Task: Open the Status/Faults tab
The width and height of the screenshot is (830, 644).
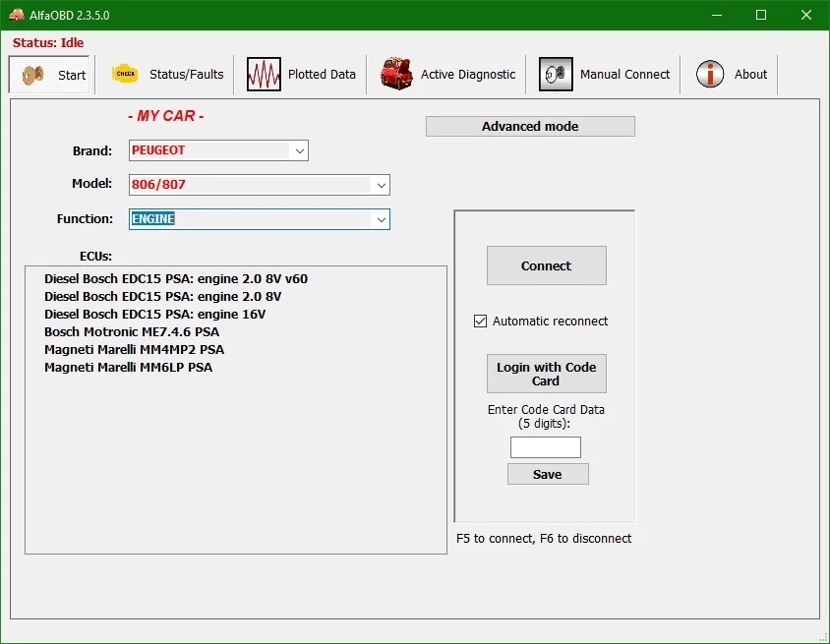Action: (x=186, y=74)
